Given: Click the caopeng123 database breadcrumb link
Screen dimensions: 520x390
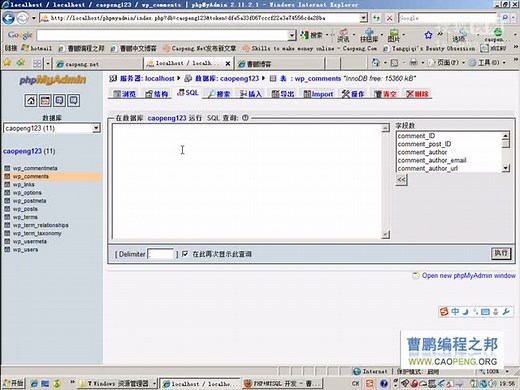Looking at the screenshot, I should (239, 79).
